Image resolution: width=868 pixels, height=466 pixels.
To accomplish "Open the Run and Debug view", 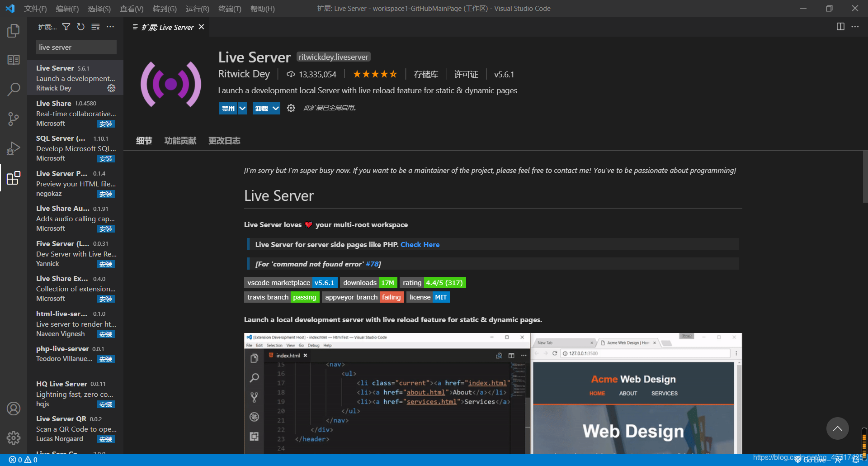I will click(14, 148).
